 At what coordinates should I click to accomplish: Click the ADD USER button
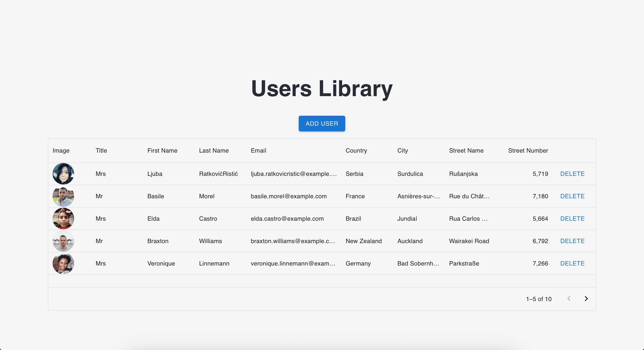click(x=322, y=123)
